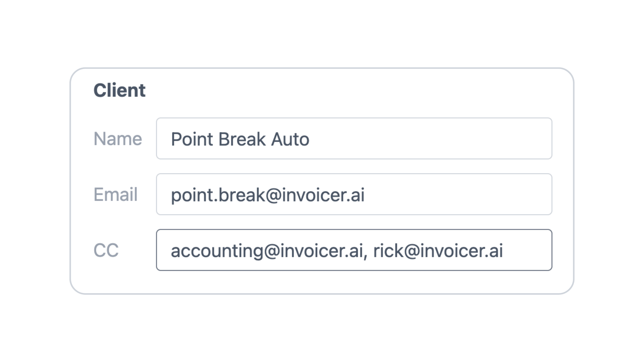
Task: Click blank card area right of Client heading
Action: (x=350, y=90)
